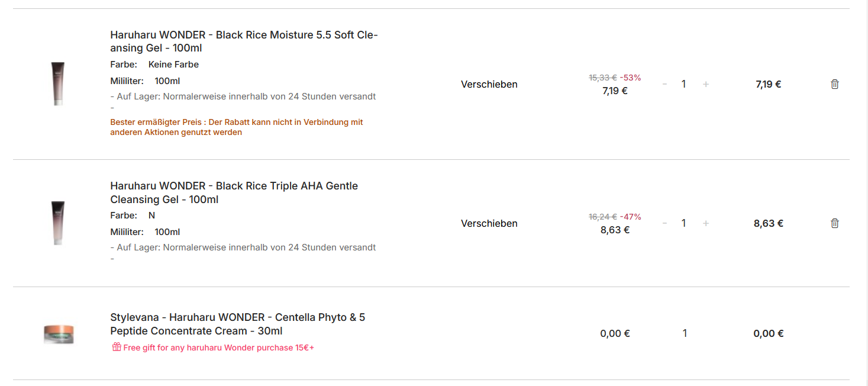The height and width of the screenshot is (386, 868).
Task: Click the Black Rice Moisture gel thumbnail
Action: pyautogui.click(x=57, y=84)
